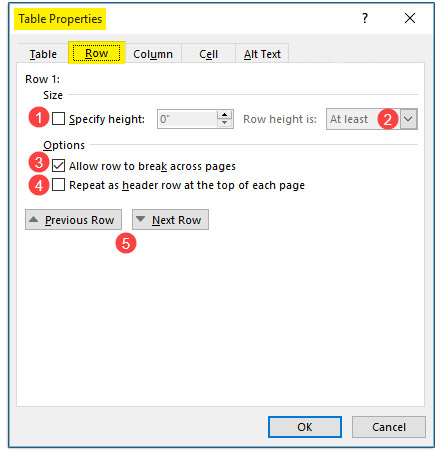Click the height value input field
This screenshot has width=440, height=453.
pyautogui.click(x=187, y=119)
